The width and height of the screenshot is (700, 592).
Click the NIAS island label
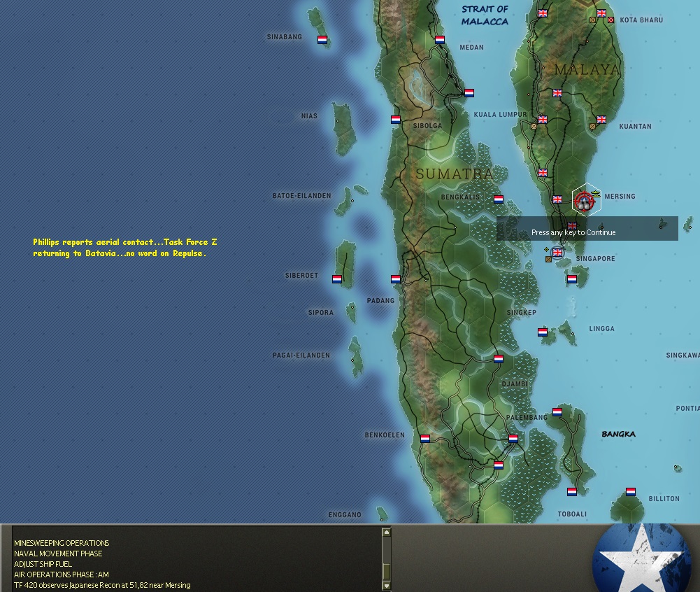click(x=309, y=116)
